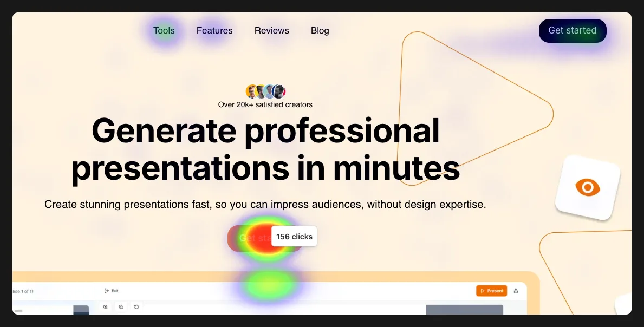Image resolution: width=644 pixels, height=327 pixels.
Task: Click the share/export icon beside Present
Action: pos(516,291)
